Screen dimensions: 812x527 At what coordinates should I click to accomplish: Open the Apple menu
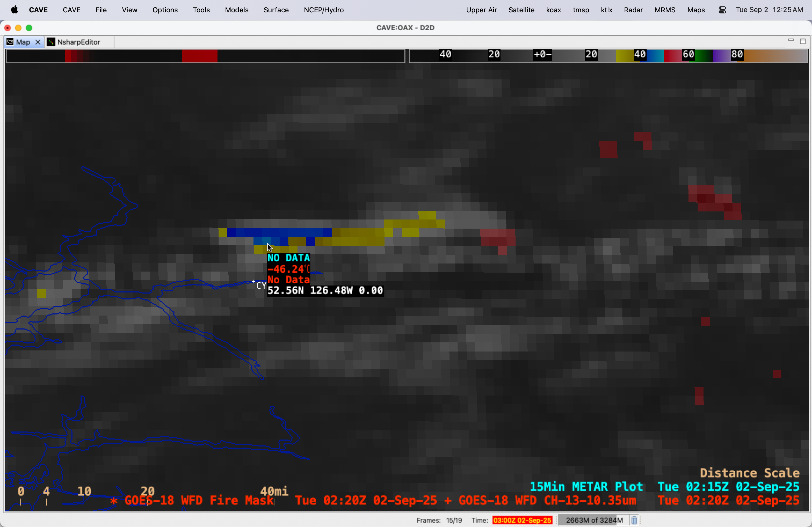(14, 10)
